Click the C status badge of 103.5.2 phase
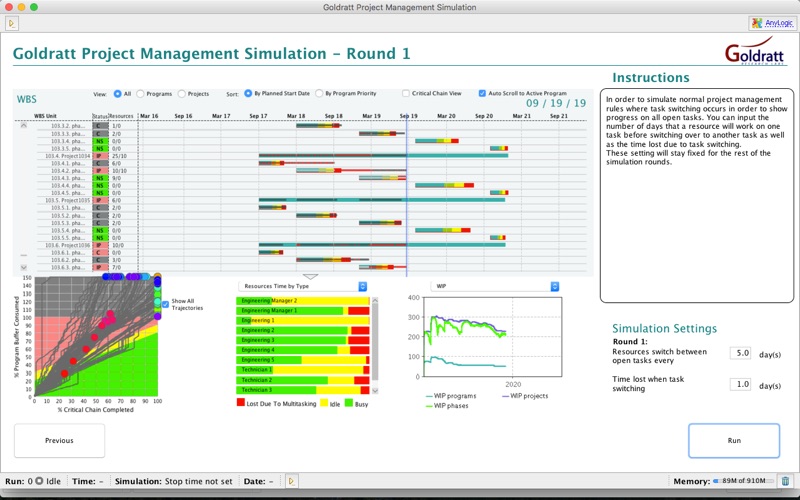The width and height of the screenshot is (800, 500). click(x=100, y=215)
